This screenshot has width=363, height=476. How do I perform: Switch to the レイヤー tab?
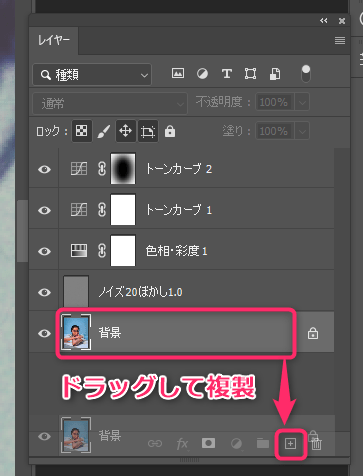tap(54, 40)
